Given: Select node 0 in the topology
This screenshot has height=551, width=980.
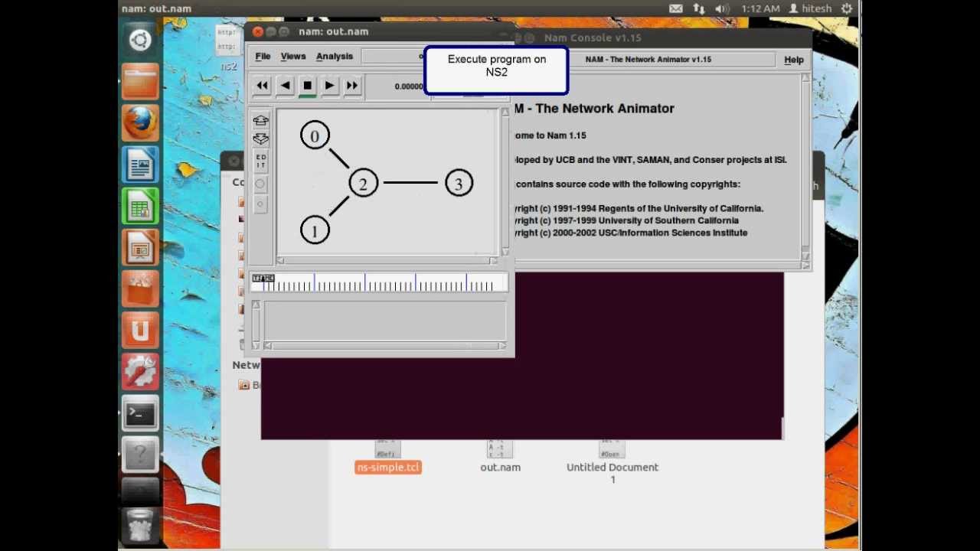Looking at the screenshot, I should coord(315,136).
